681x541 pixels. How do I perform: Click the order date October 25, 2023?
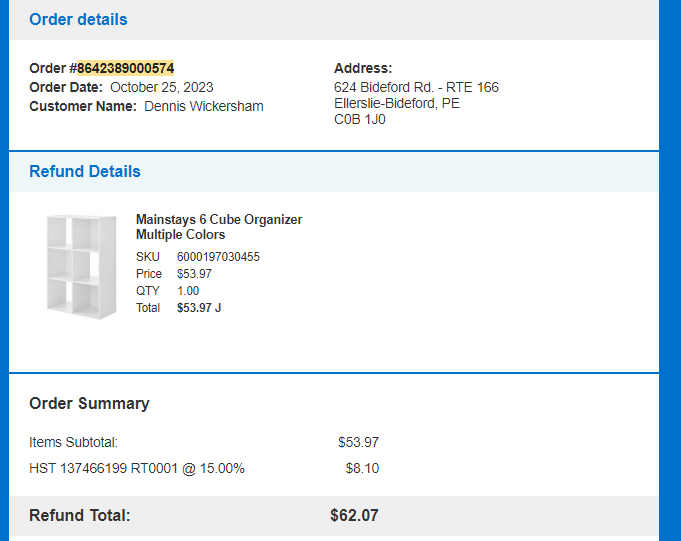(x=162, y=87)
